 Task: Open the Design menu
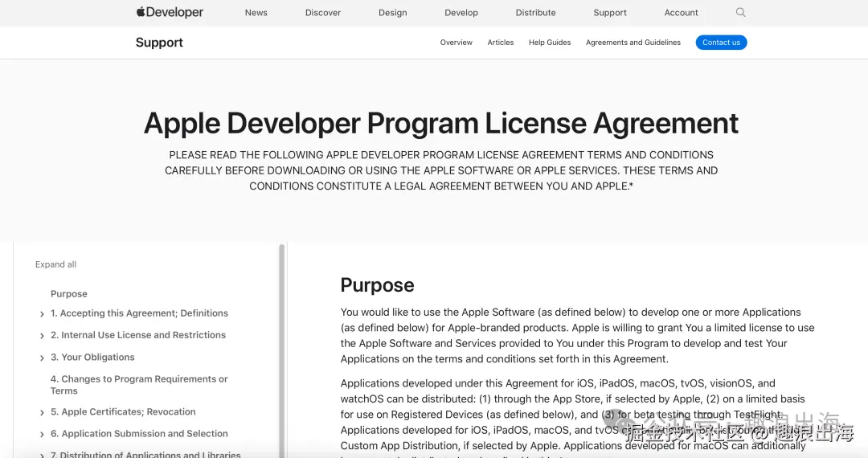pos(392,13)
